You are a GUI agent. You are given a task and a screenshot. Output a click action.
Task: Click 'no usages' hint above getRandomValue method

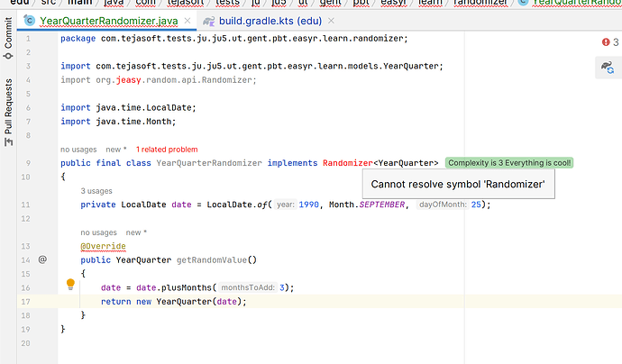[x=99, y=232]
